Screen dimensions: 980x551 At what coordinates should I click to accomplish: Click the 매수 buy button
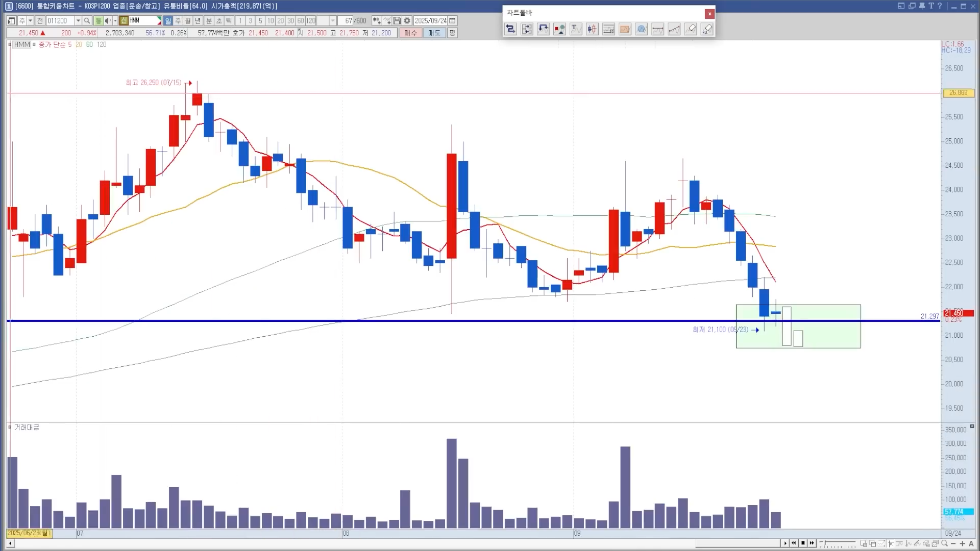[x=410, y=33]
